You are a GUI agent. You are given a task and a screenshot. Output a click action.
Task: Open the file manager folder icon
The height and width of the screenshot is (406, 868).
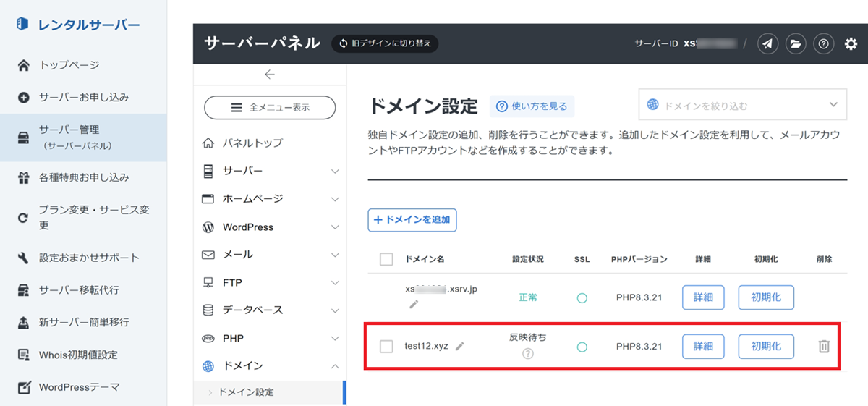[795, 44]
